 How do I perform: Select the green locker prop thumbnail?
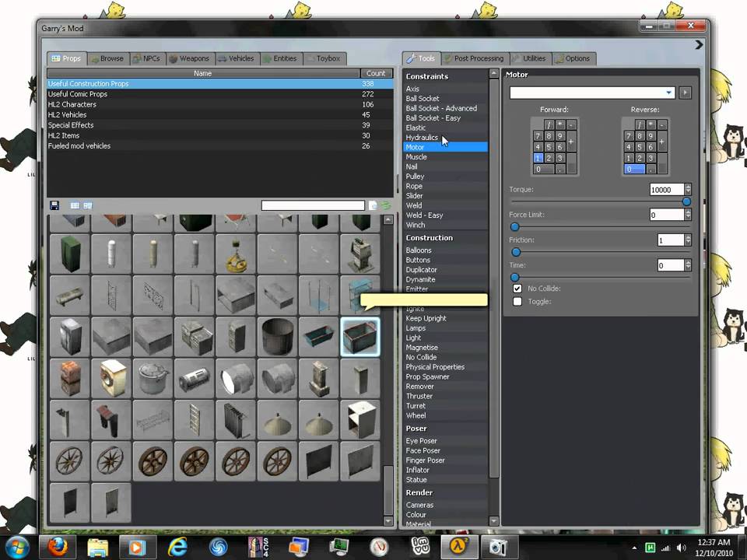(x=69, y=254)
